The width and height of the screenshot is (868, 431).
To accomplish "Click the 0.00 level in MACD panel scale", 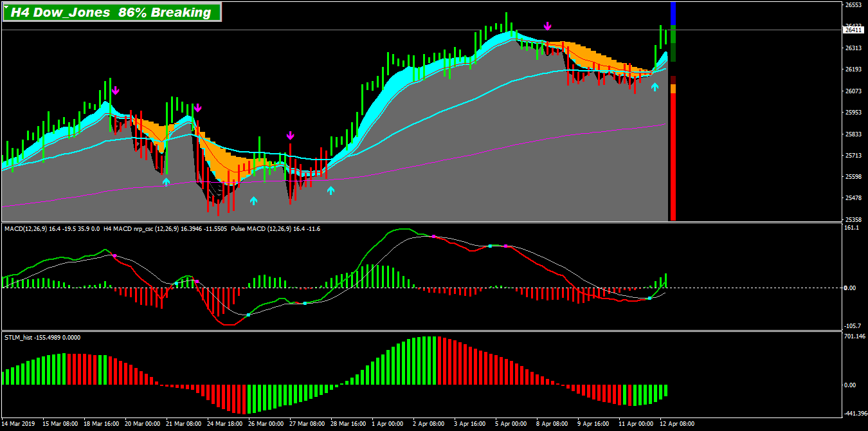I will click(x=850, y=288).
